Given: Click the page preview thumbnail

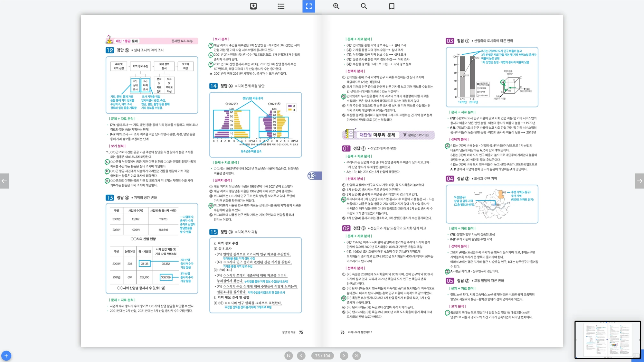Looking at the screenshot, I should coord(607,340).
